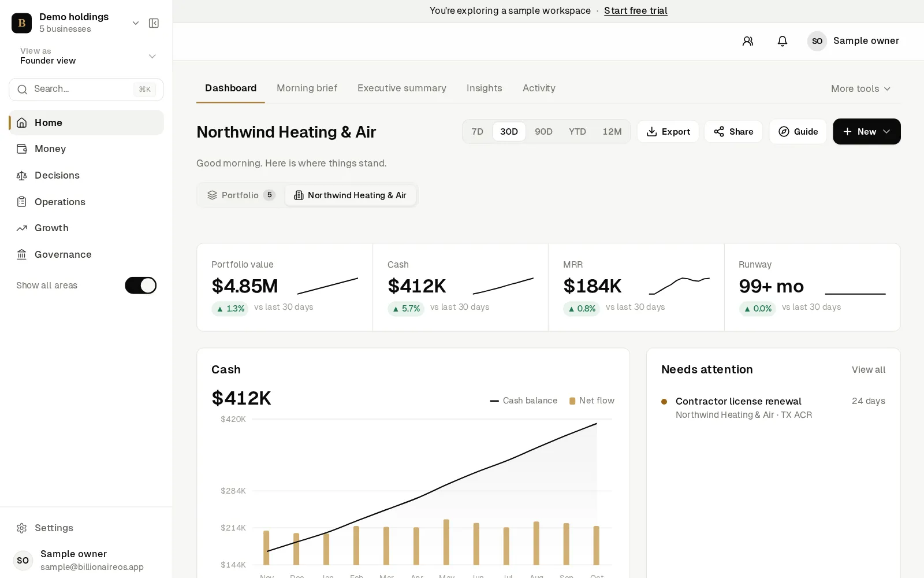Expand View as Founder view selector

87,56
